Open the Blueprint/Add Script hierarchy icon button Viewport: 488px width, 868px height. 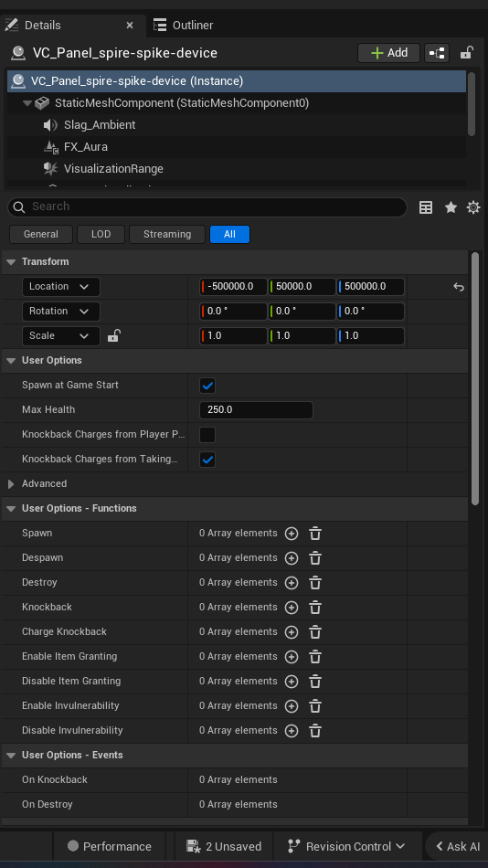coord(437,53)
